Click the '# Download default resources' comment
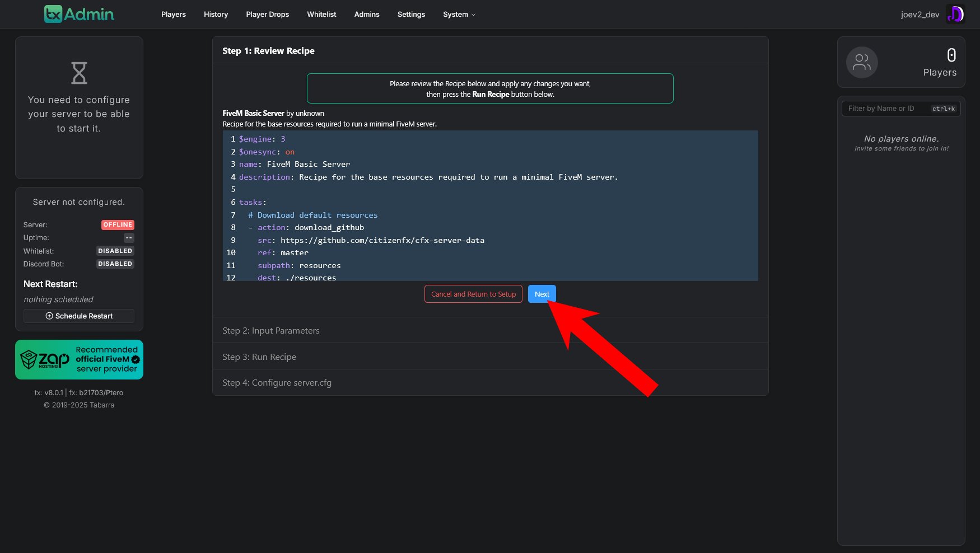The width and height of the screenshot is (980, 553). pos(313,215)
